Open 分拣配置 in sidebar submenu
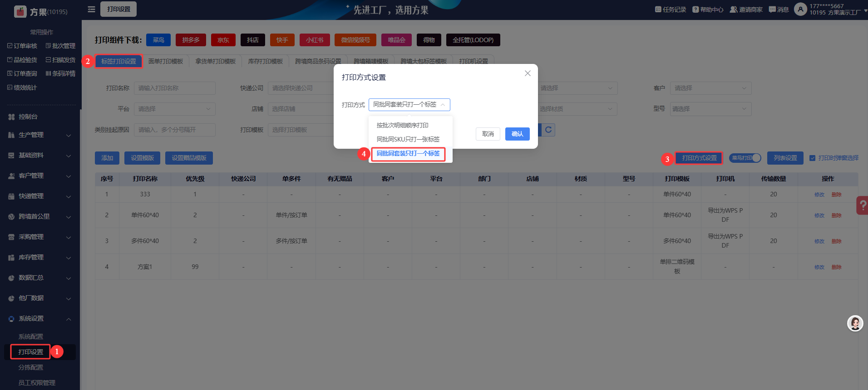 click(31, 367)
